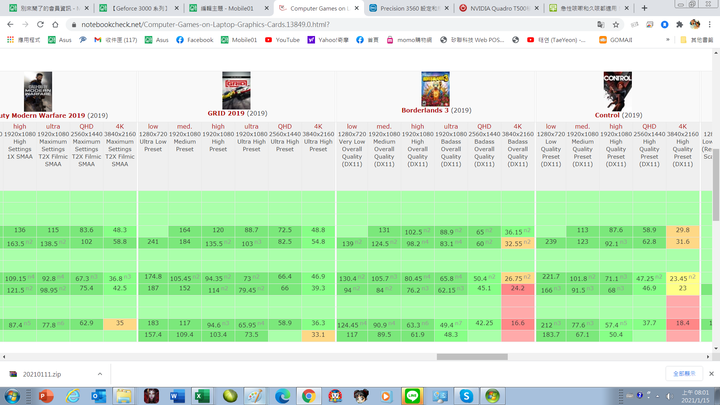Viewport: 720px width, 405px height.
Task: Click the GRID 2019 cover thumbnail
Action: [x=236, y=90]
